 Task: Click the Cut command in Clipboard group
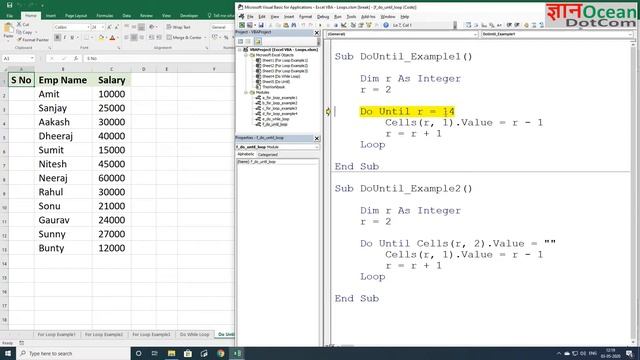tap(23, 25)
